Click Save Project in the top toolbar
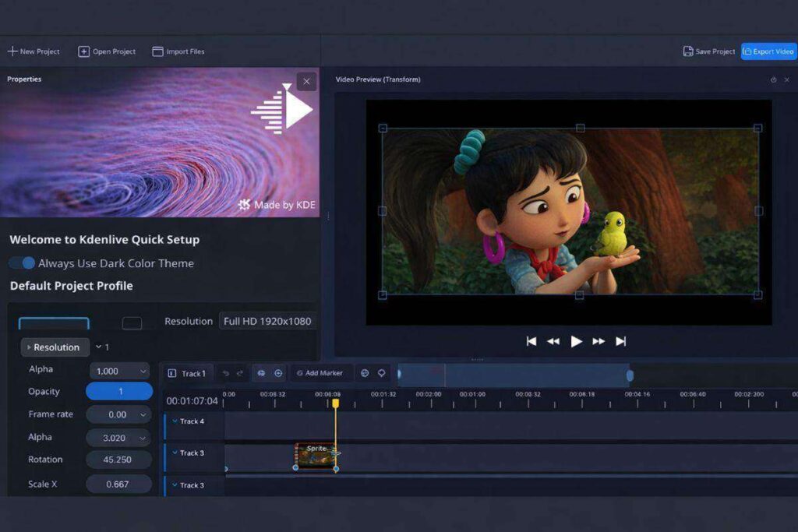798x532 pixels. pyautogui.click(x=709, y=51)
